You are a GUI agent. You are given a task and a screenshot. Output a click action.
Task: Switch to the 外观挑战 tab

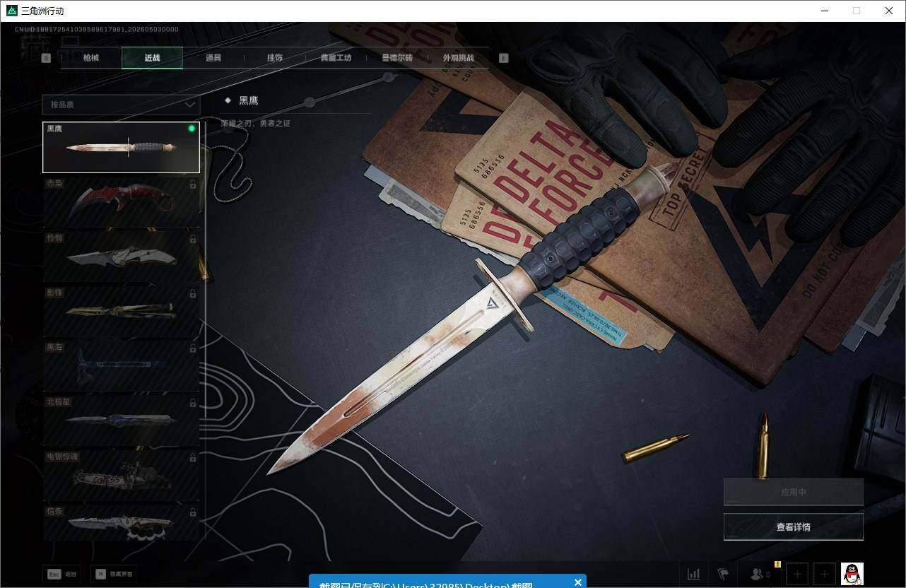click(458, 58)
